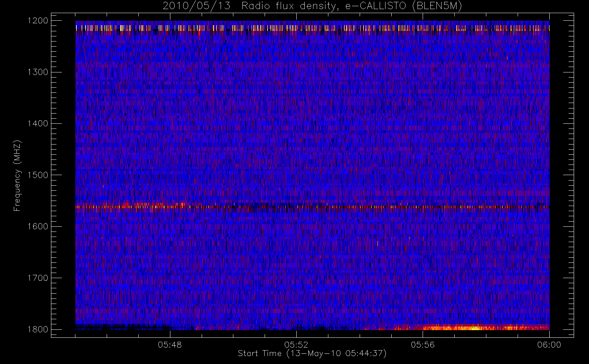Click the interference line near 1560 MHz
This screenshot has width=589, height=364.
312,206
